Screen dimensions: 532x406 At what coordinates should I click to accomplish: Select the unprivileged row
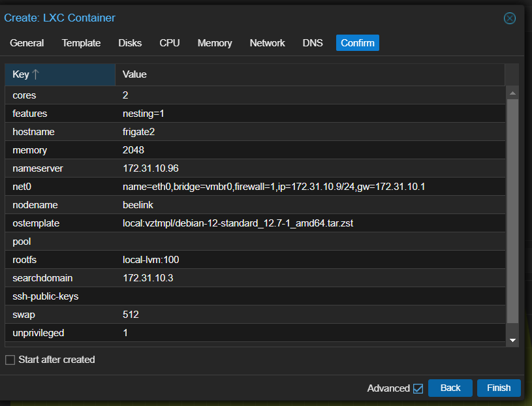pyautogui.click(x=196, y=333)
